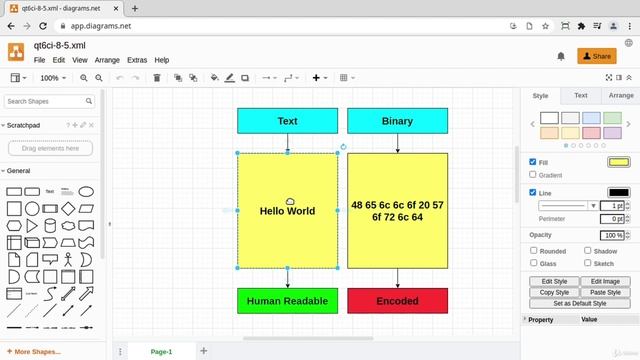Open the line style pattern dropdown

tap(568, 206)
